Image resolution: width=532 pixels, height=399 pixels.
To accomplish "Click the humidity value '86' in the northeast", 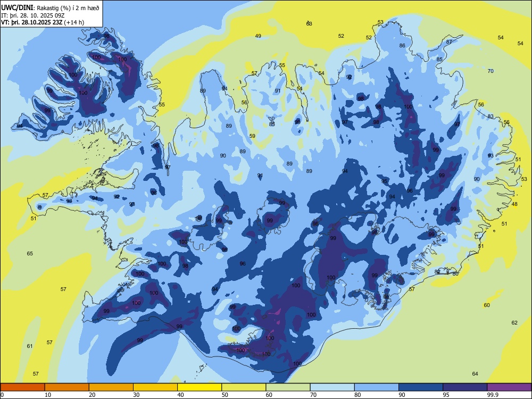I will [402, 45].
